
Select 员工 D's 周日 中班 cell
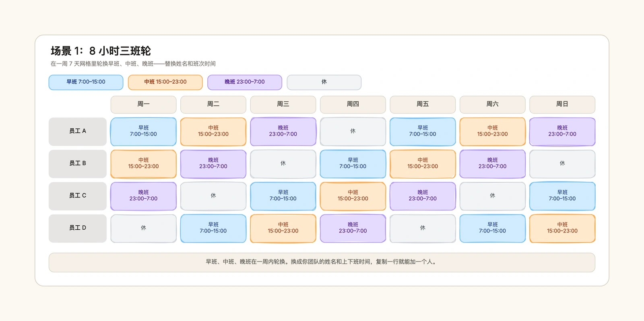point(562,228)
